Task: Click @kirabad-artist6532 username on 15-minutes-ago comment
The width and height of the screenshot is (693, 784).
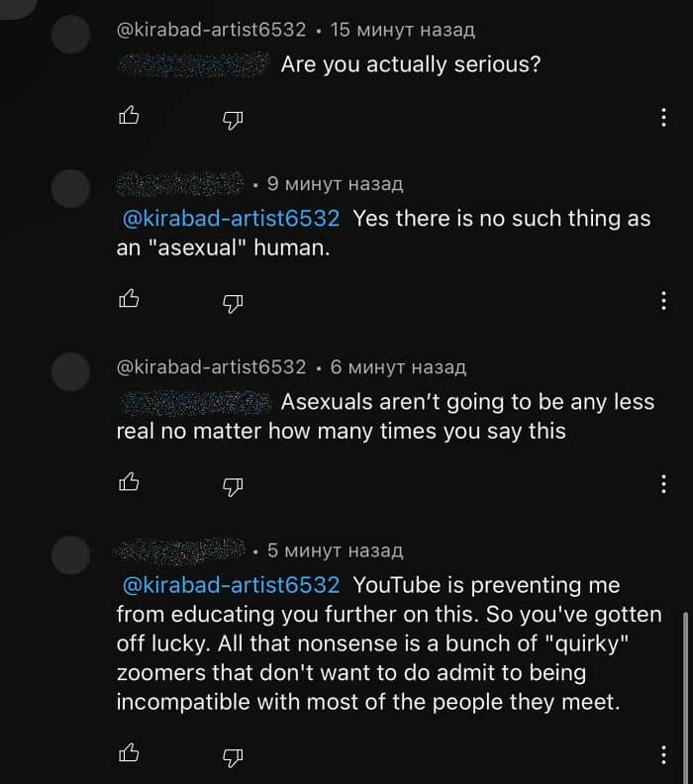Action: pyautogui.click(x=212, y=30)
